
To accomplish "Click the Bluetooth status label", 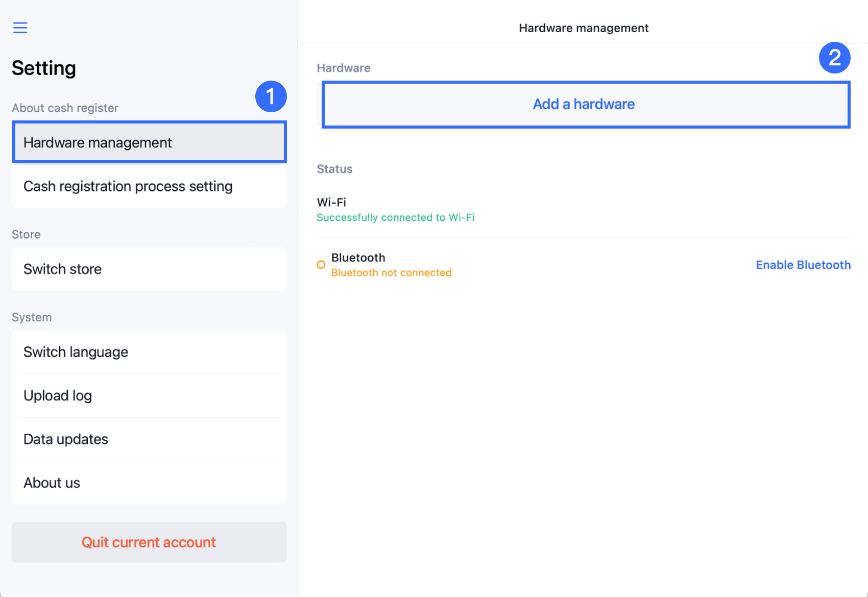I will point(358,258).
